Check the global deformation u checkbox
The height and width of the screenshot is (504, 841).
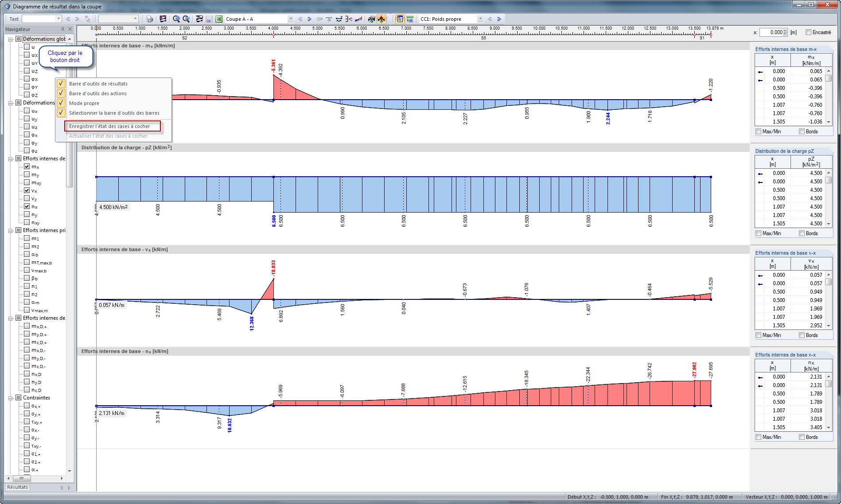pyautogui.click(x=27, y=47)
